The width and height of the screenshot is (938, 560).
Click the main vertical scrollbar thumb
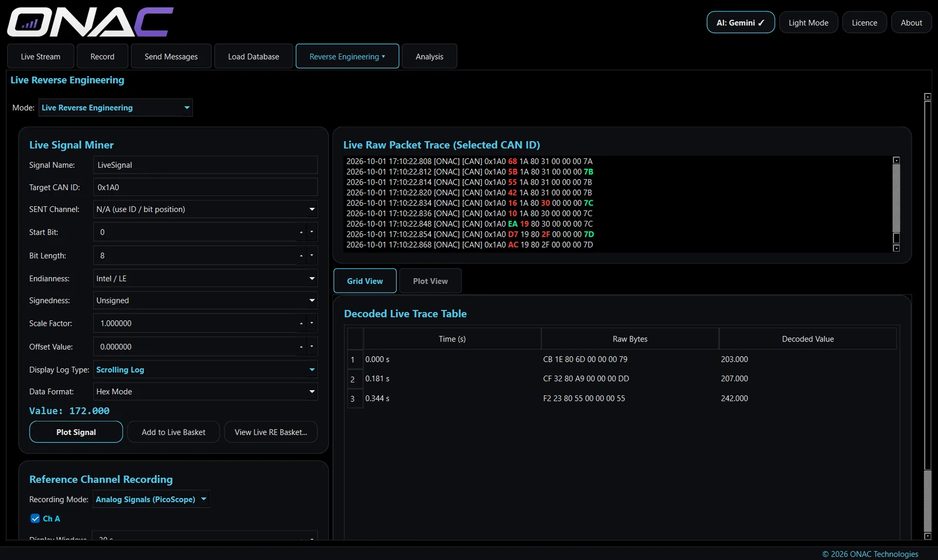coord(927,285)
